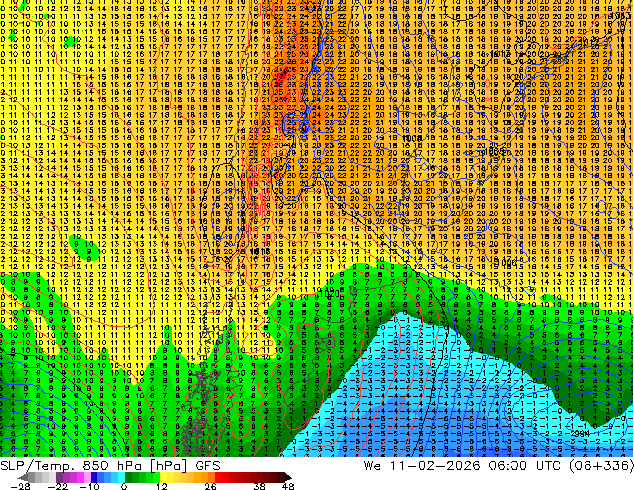Pick the bright red band on the color scale

222,477
